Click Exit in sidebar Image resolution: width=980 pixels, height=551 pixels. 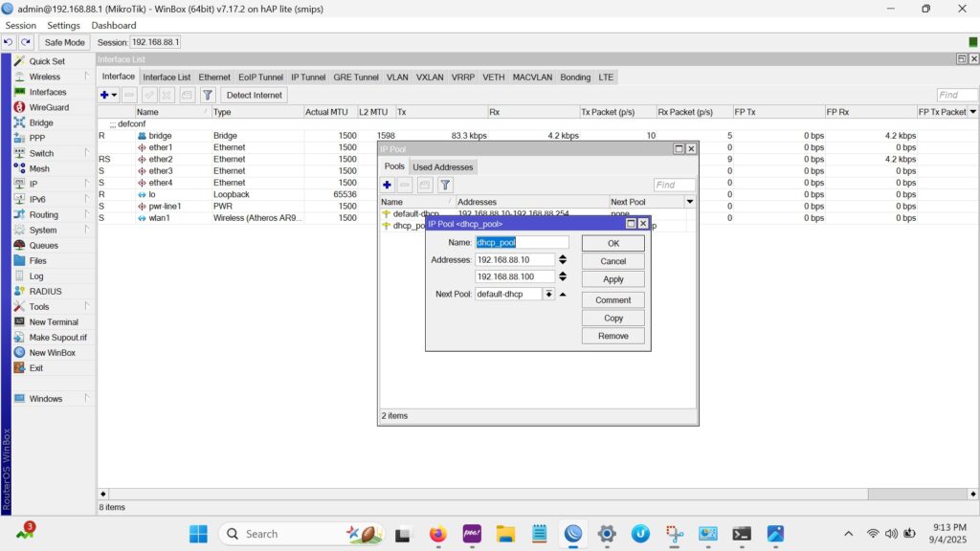click(35, 368)
